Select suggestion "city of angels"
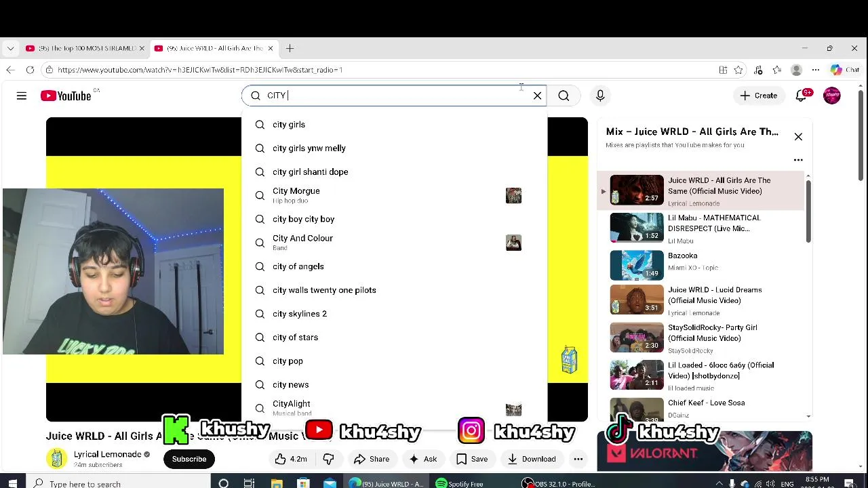 tap(394, 266)
